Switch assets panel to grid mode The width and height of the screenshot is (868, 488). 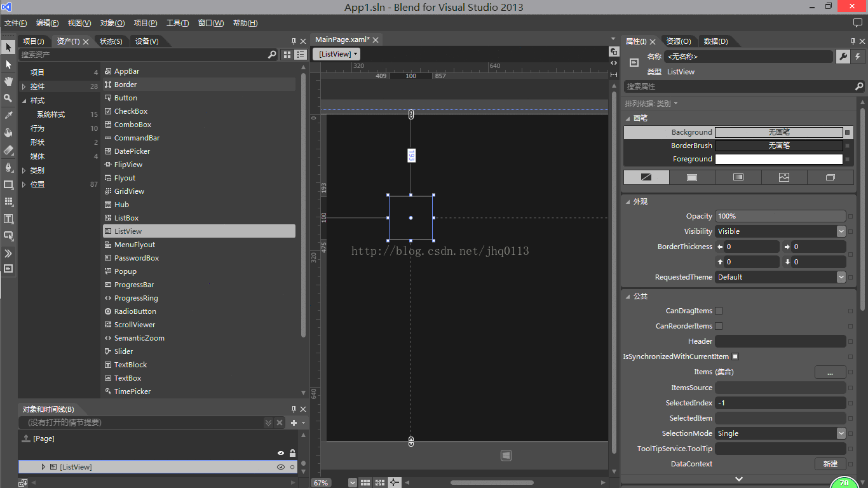[x=287, y=55]
